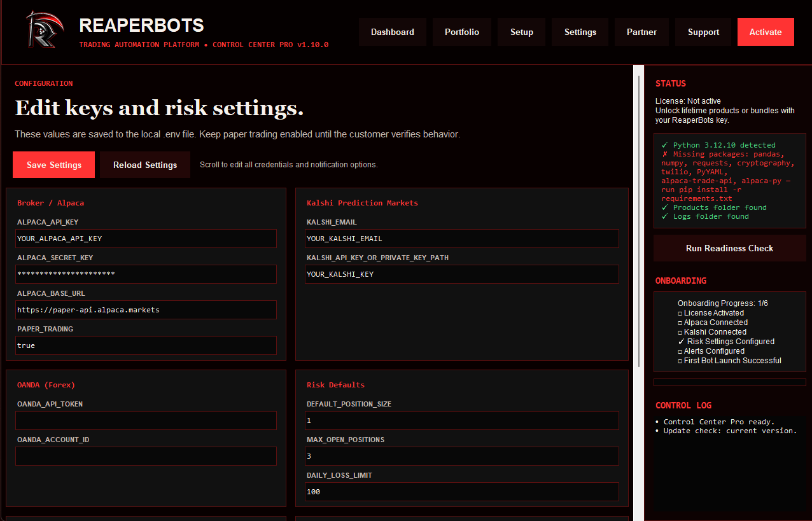Click the ALPACA_SECRET_KEY masked field

coord(146,274)
